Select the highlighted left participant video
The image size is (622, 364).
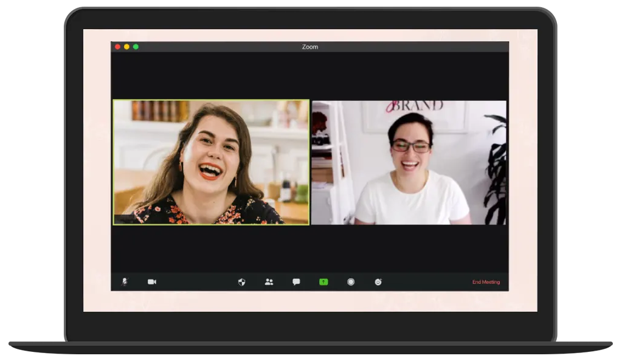click(211, 162)
